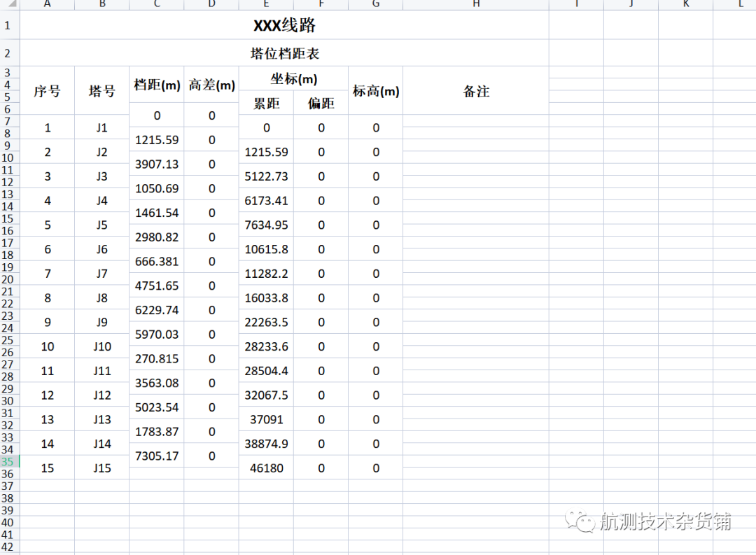Image resolution: width=756 pixels, height=555 pixels.
Task: Click span value '3907.13'
Action: pos(157,164)
